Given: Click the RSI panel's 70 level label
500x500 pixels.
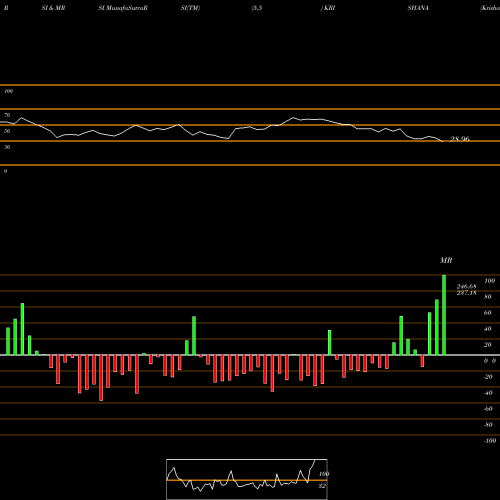Looking at the screenshot, I should pos(7,115).
